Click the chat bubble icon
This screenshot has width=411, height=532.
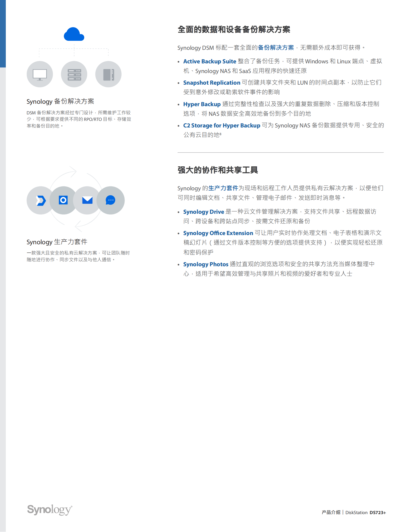tap(110, 200)
